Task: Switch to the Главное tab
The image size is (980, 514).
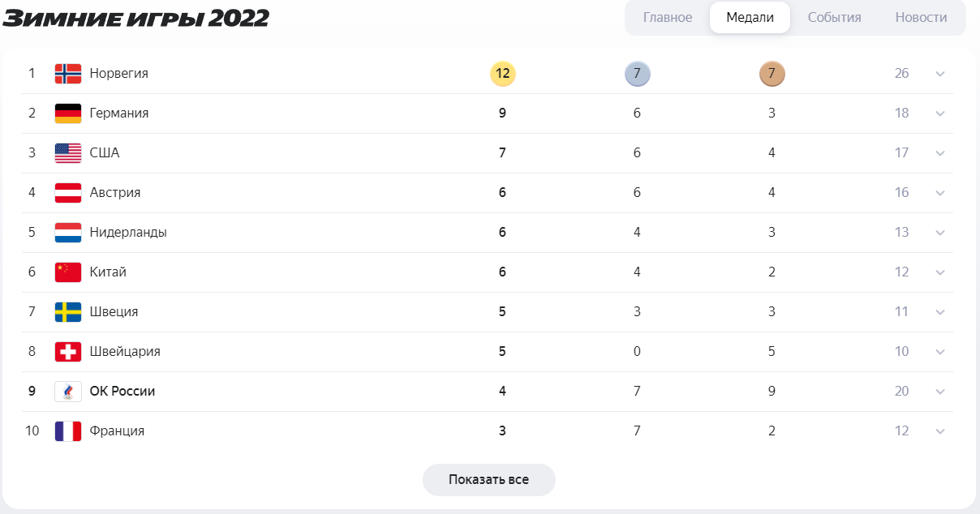Action: [x=668, y=17]
